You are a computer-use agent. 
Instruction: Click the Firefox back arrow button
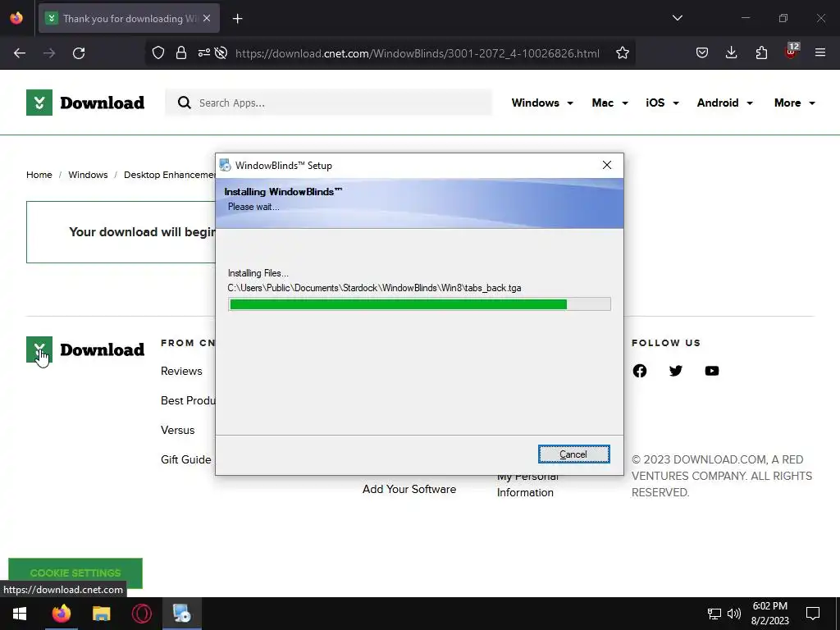[x=20, y=53]
